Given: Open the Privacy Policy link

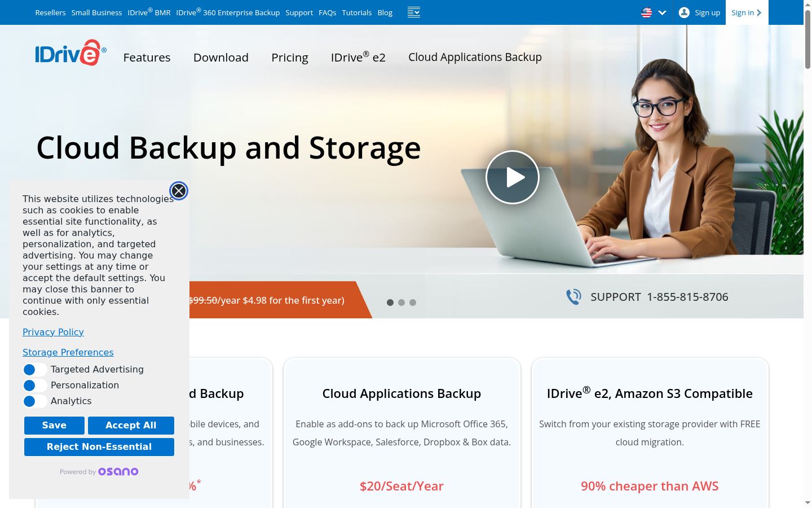Looking at the screenshot, I should point(53,332).
